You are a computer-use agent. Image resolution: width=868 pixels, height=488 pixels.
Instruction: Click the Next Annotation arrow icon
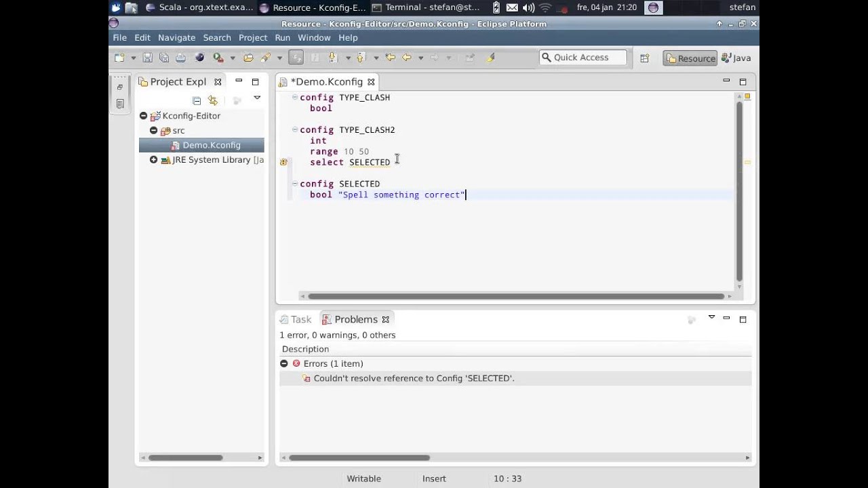[x=333, y=58]
